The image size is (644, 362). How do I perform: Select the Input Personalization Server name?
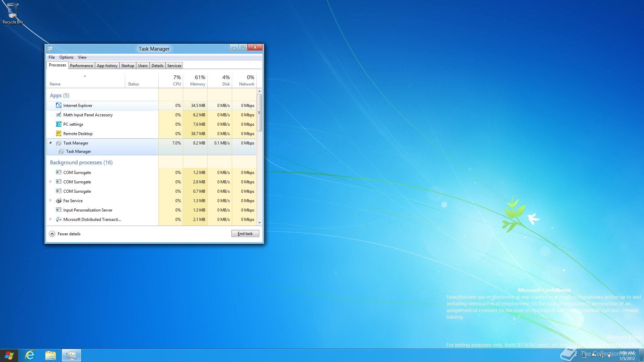pos(88,210)
